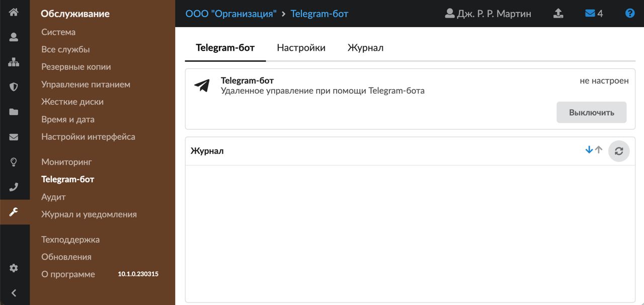Open the lightbulb section icon
644x305 pixels.
(x=14, y=162)
